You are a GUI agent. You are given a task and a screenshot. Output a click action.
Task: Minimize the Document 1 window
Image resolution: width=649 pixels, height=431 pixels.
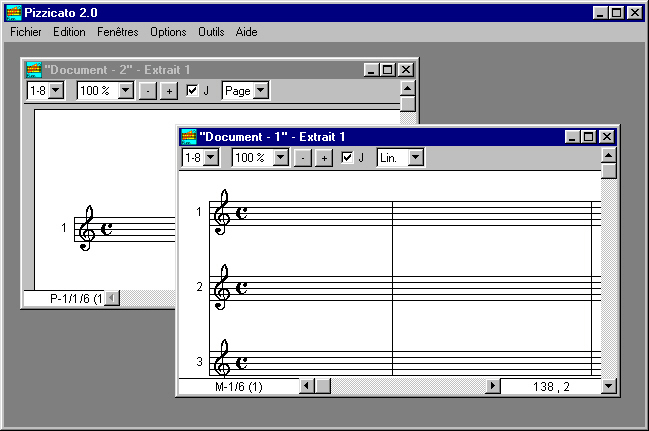point(572,137)
